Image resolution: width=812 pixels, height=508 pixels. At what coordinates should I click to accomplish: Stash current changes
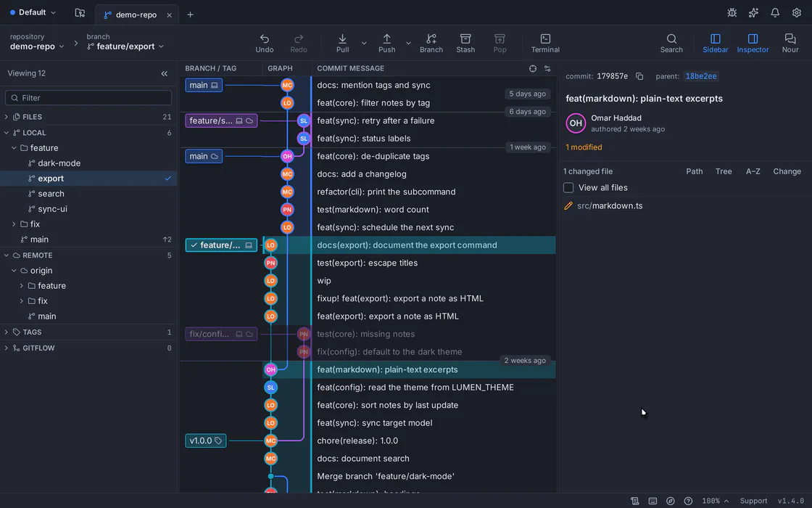point(465,44)
